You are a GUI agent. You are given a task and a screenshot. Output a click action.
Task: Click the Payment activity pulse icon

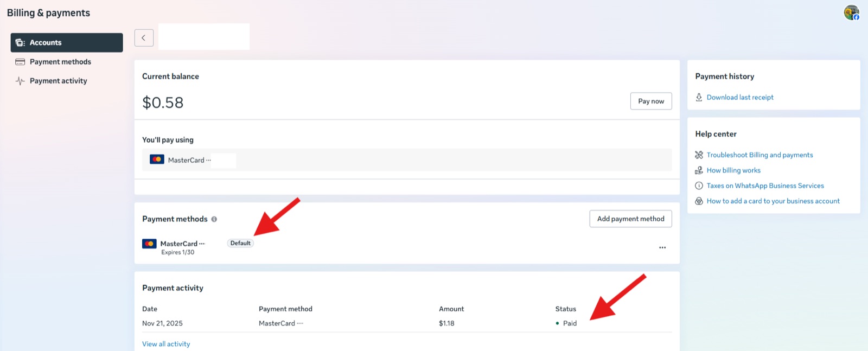coord(20,81)
